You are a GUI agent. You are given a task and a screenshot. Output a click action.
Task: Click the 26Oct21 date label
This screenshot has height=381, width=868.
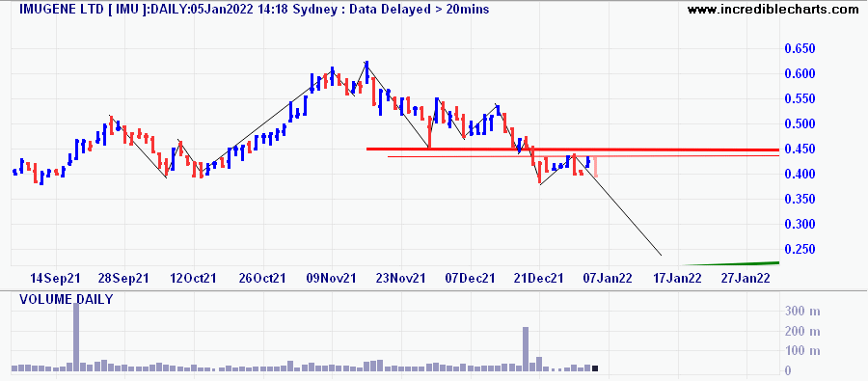pos(263,278)
